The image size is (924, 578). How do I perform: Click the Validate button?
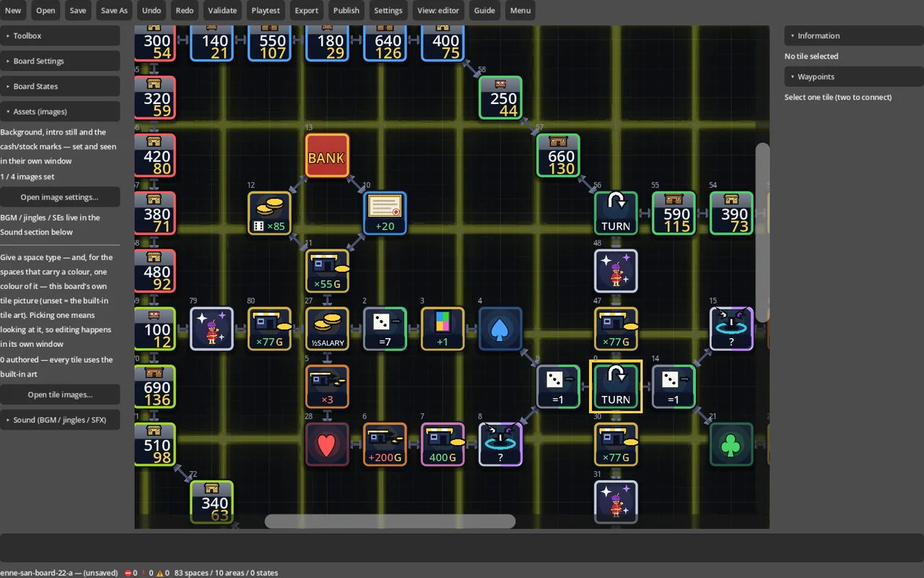pos(222,10)
